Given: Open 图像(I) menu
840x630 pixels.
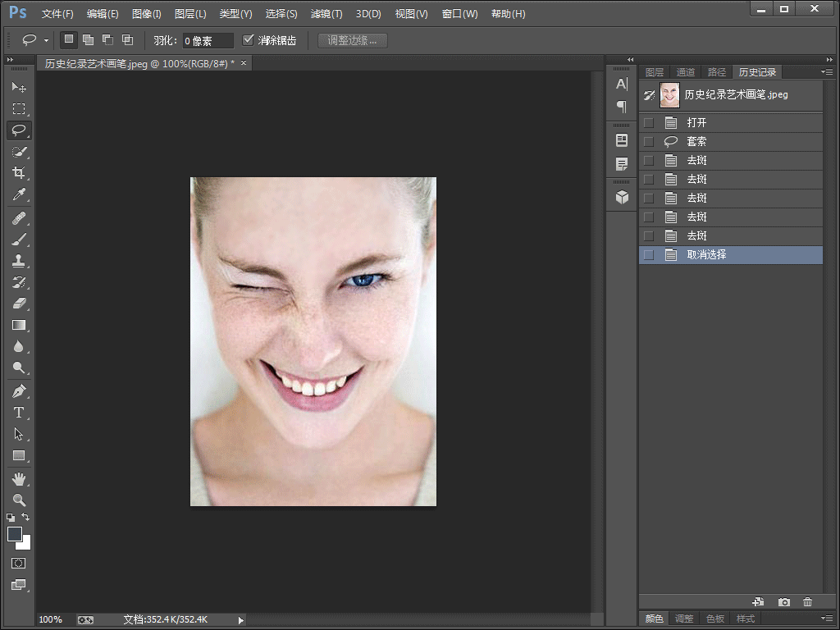Looking at the screenshot, I should click(146, 14).
